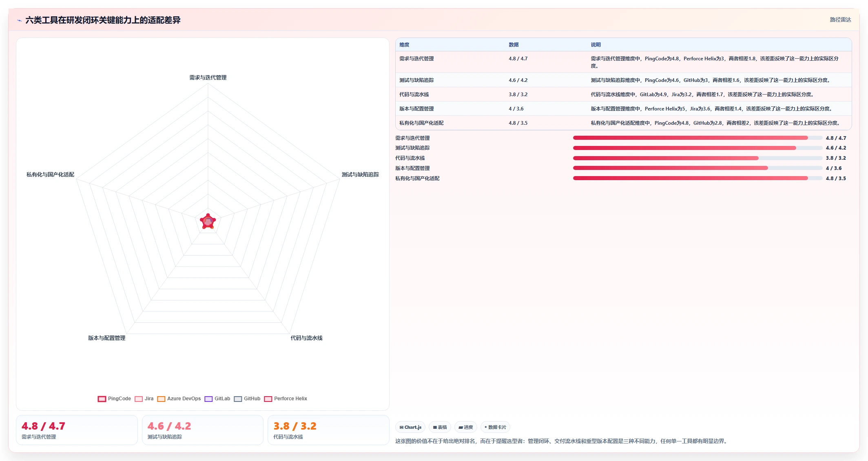Click the radar data polygon at center

coord(208,221)
